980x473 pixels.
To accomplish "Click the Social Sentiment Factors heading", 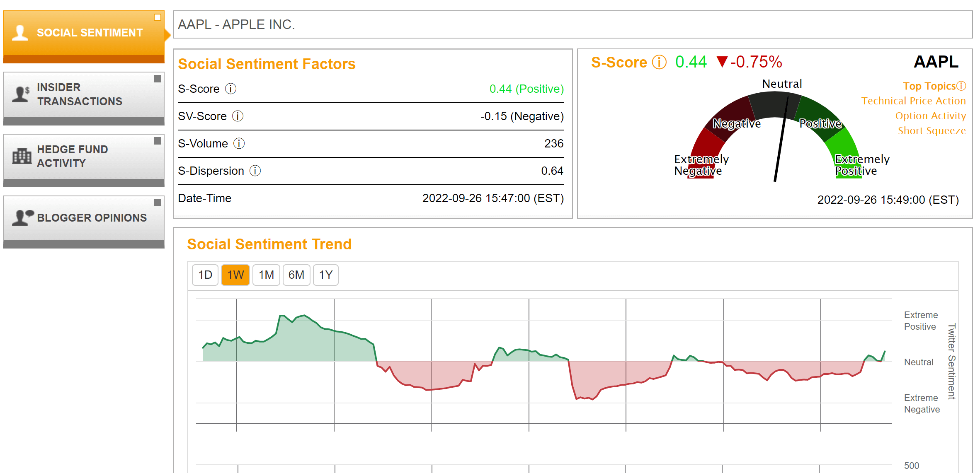I will (267, 64).
